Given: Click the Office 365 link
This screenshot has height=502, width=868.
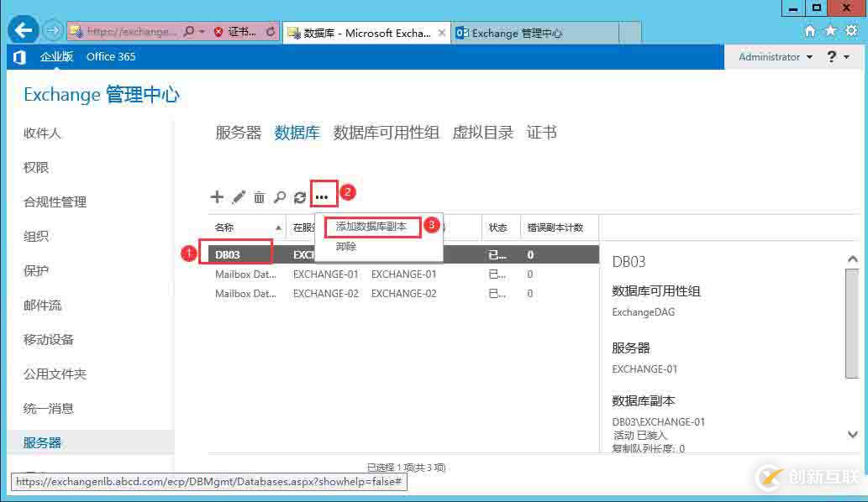Looking at the screenshot, I should pos(110,56).
